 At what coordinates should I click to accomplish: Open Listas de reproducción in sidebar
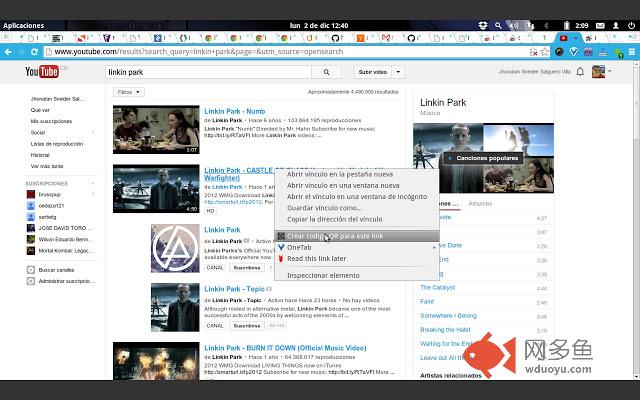click(x=57, y=144)
